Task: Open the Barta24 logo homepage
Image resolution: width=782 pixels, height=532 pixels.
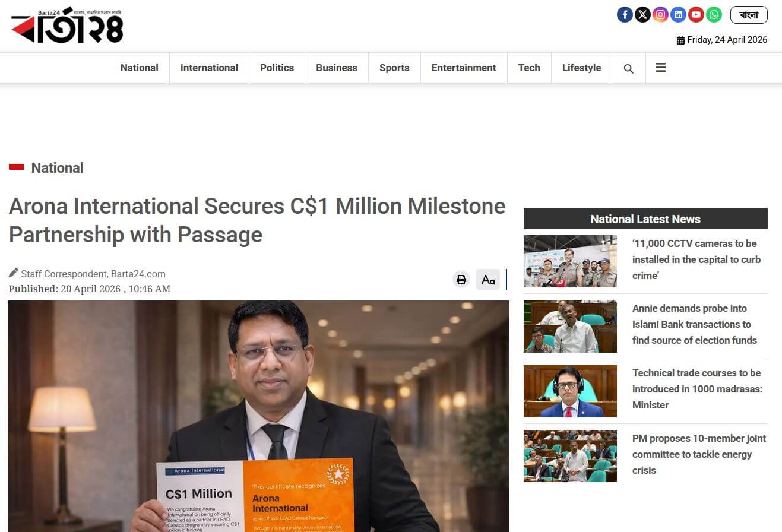Action: pos(67,25)
